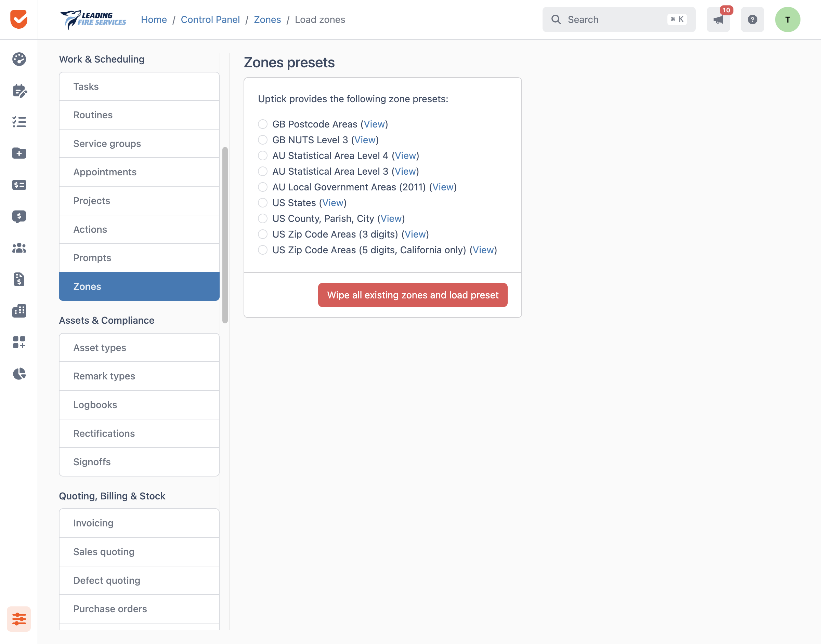Open the help question mark icon
Screen dimensions: 821x644
[752, 19]
